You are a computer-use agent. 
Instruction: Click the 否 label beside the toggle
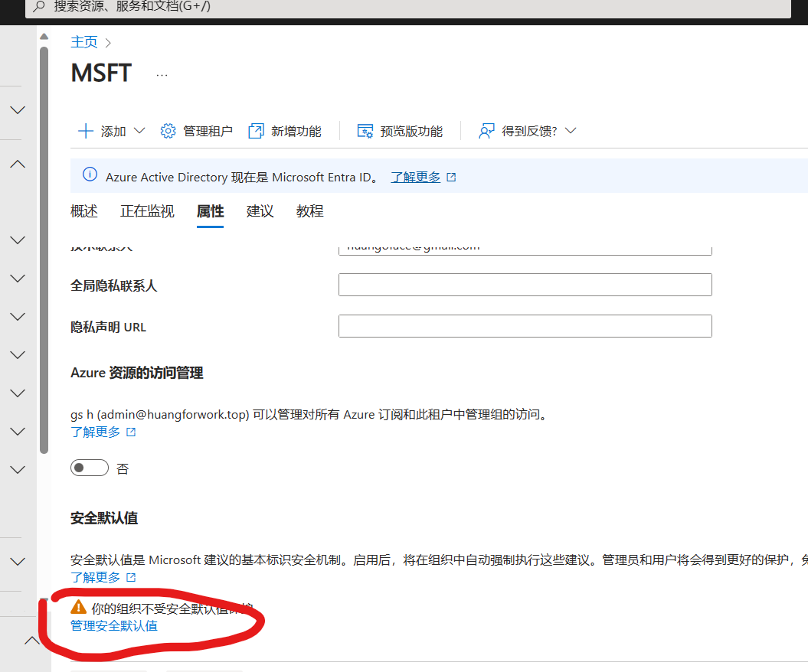(123, 468)
